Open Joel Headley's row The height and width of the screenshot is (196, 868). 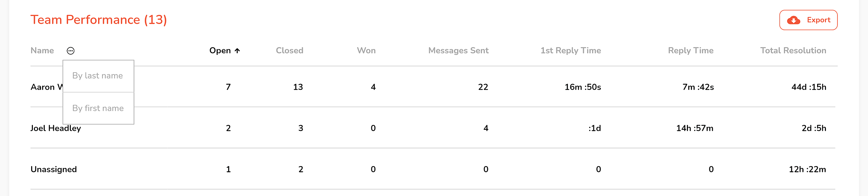point(56,129)
